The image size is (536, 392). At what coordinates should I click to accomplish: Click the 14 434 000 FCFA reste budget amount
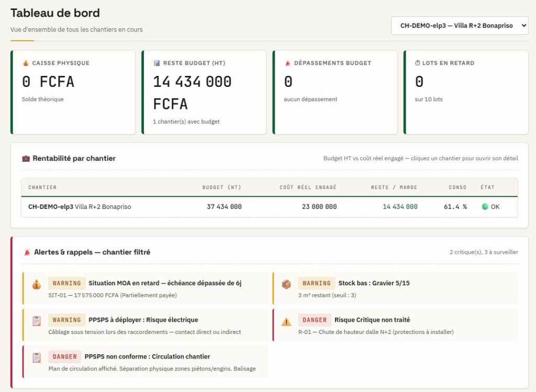192,93
